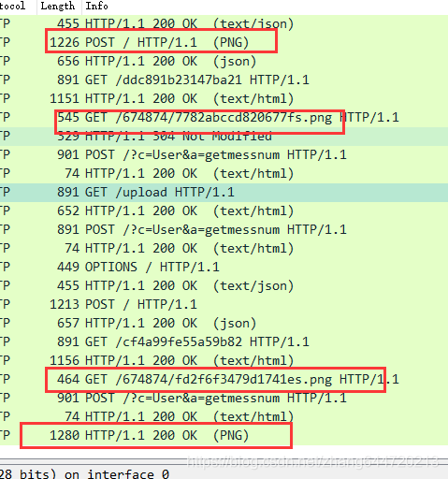
Task: Sort packets by the Info column header
Action: click(265, 7)
